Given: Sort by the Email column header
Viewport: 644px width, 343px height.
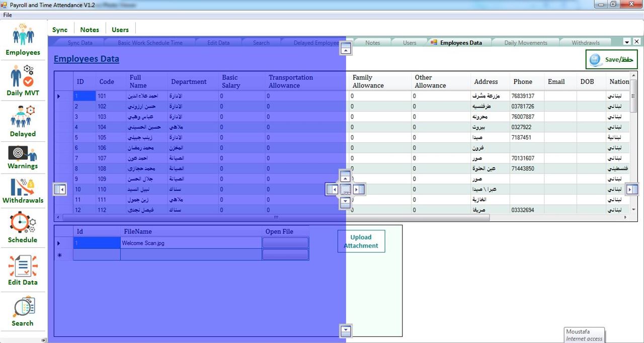Looking at the screenshot, I should 556,81.
